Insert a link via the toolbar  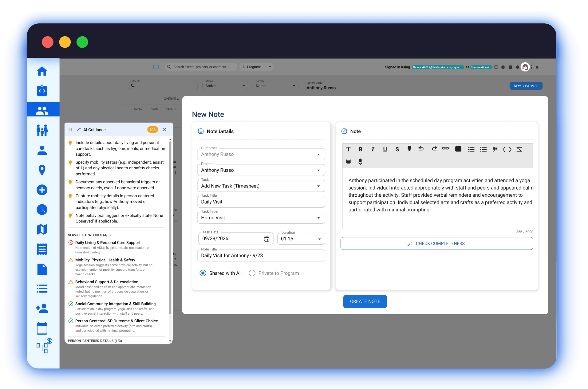445,149
